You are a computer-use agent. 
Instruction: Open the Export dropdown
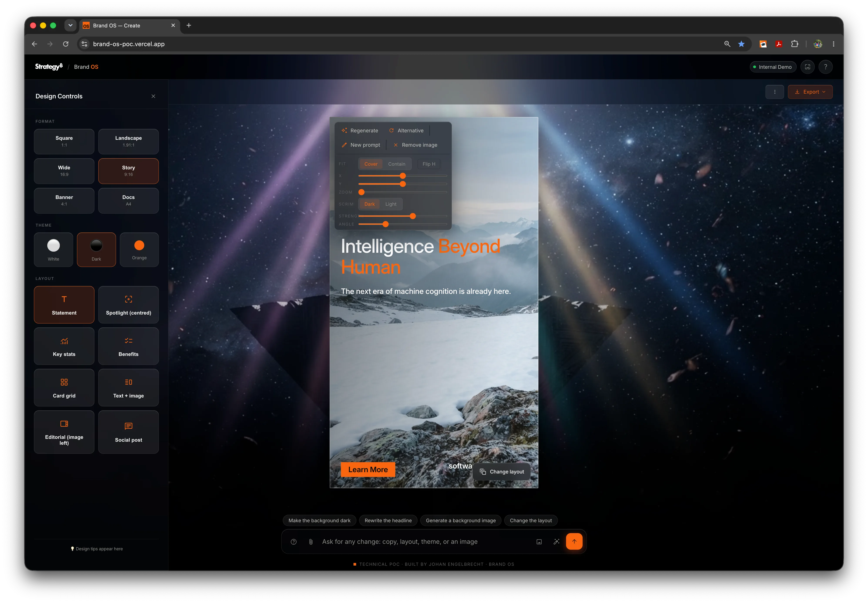click(x=810, y=92)
